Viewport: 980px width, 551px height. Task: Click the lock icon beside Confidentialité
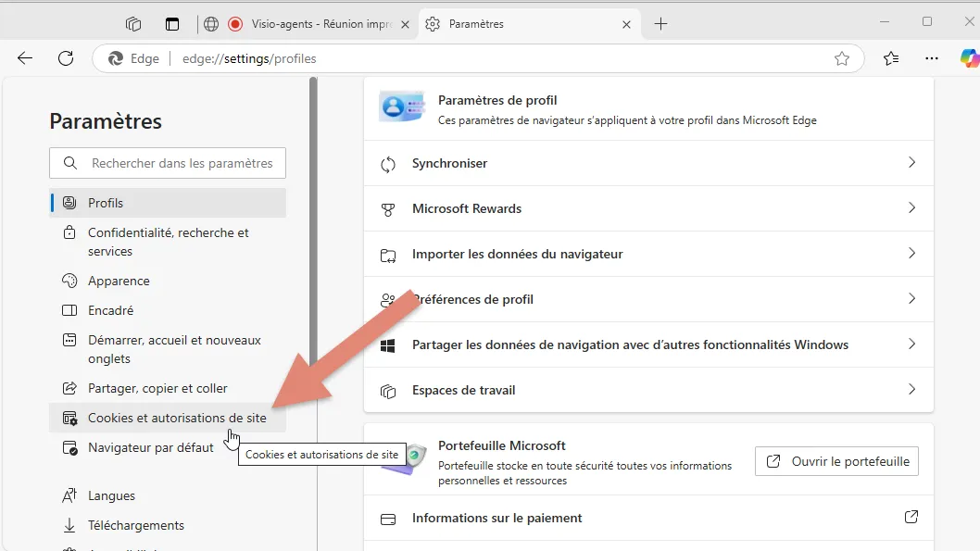pos(69,232)
